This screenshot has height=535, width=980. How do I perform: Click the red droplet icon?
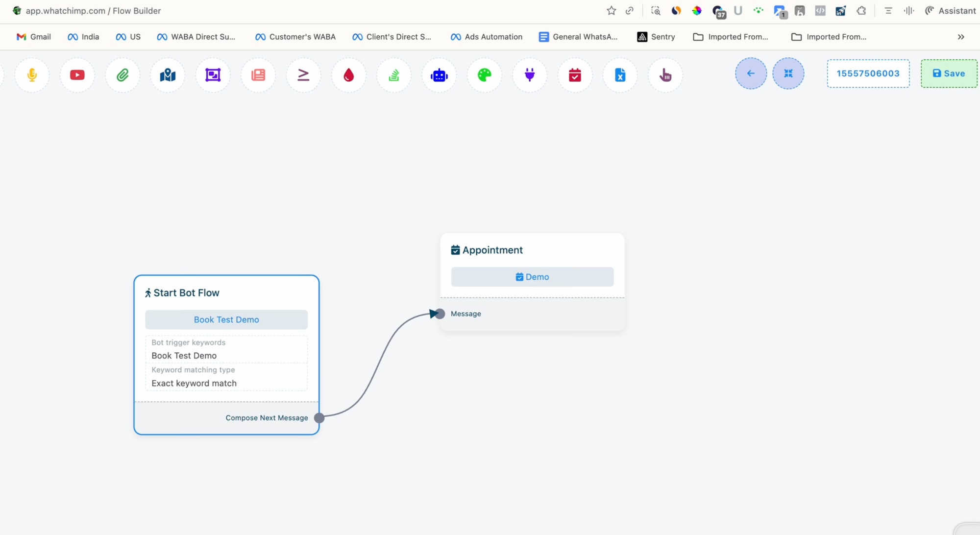[348, 75]
